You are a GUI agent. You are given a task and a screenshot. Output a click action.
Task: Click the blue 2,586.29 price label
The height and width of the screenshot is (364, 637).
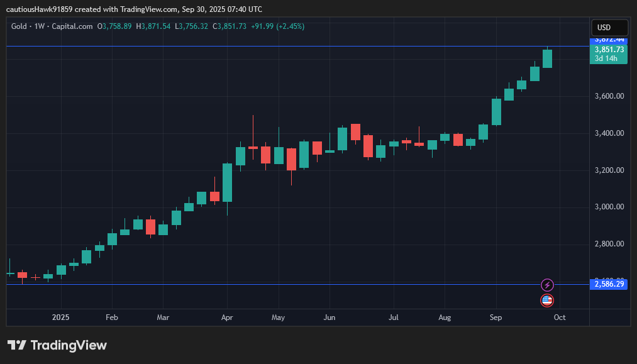pos(609,285)
